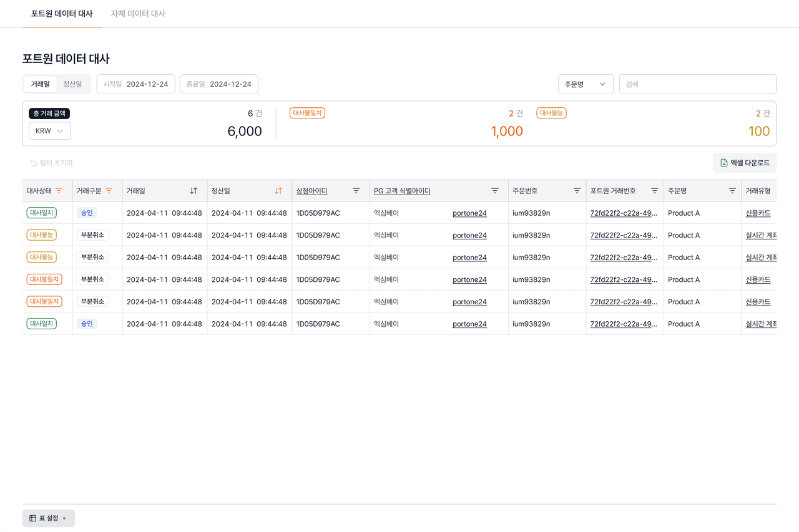Switch to 자체 데이터 대사 tab
Image resolution: width=799 pixels, height=532 pixels.
pyautogui.click(x=138, y=14)
